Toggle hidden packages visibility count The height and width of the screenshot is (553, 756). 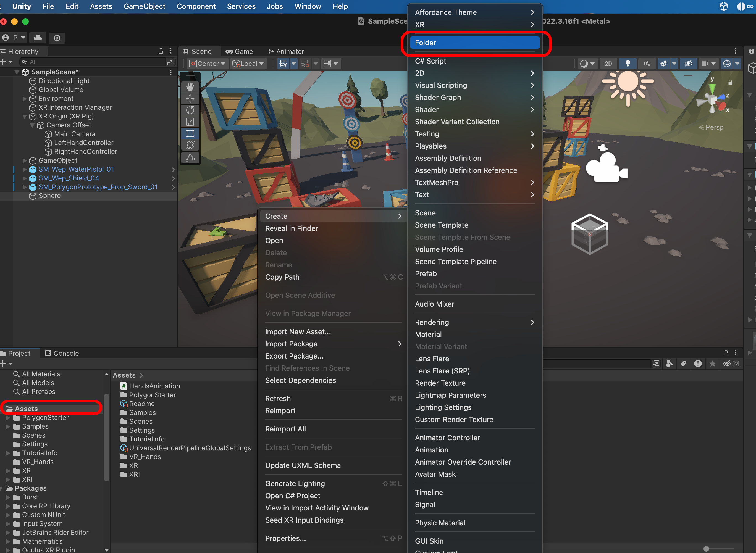[731, 364]
